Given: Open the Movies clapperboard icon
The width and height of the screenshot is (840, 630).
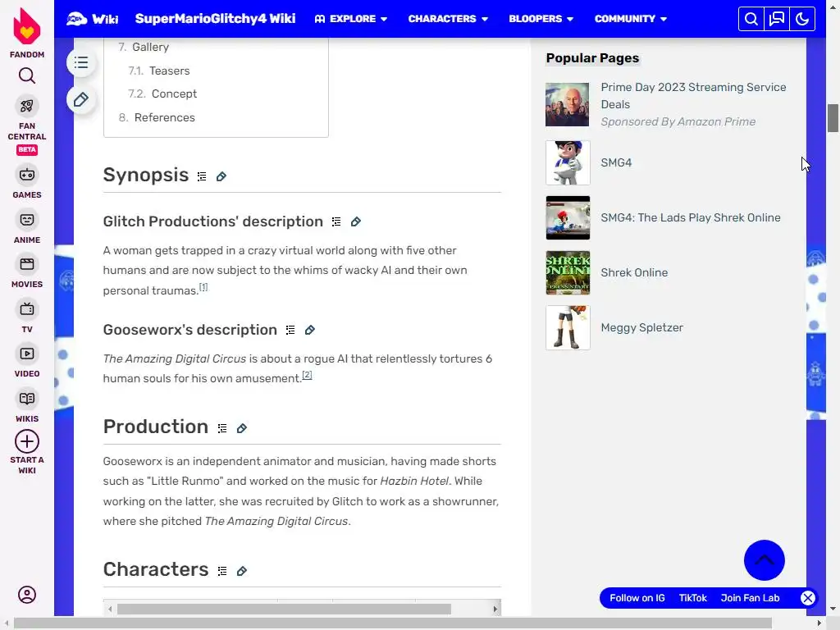Looking at the screenshot, I should pos(27,264).
